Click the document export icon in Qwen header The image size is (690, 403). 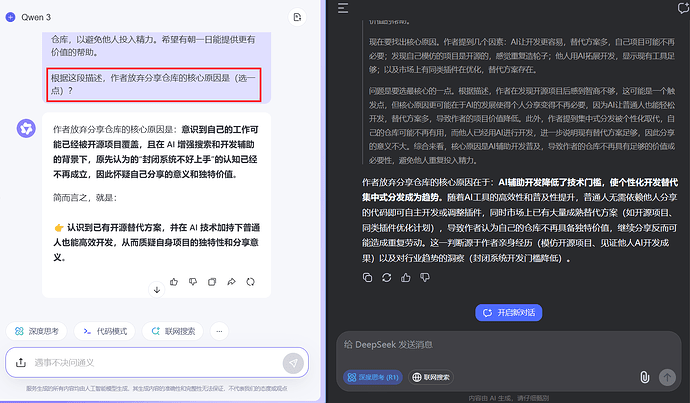click(x=297, y=17)
